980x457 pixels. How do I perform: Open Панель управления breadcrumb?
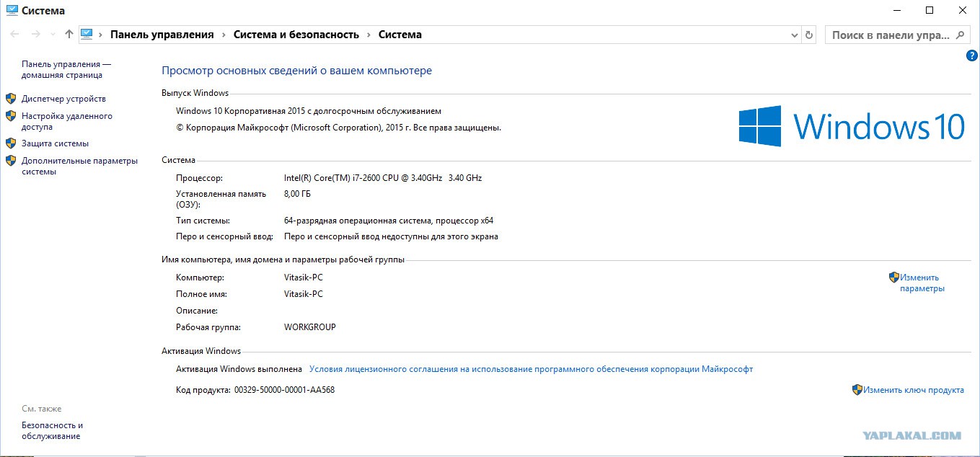tap(162, 35)
